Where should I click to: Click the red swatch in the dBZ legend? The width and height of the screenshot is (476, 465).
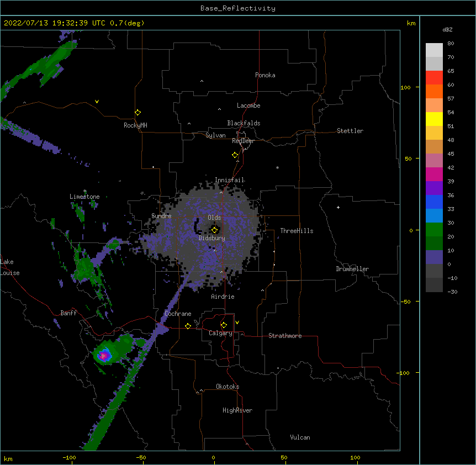[x=434, y=78]
